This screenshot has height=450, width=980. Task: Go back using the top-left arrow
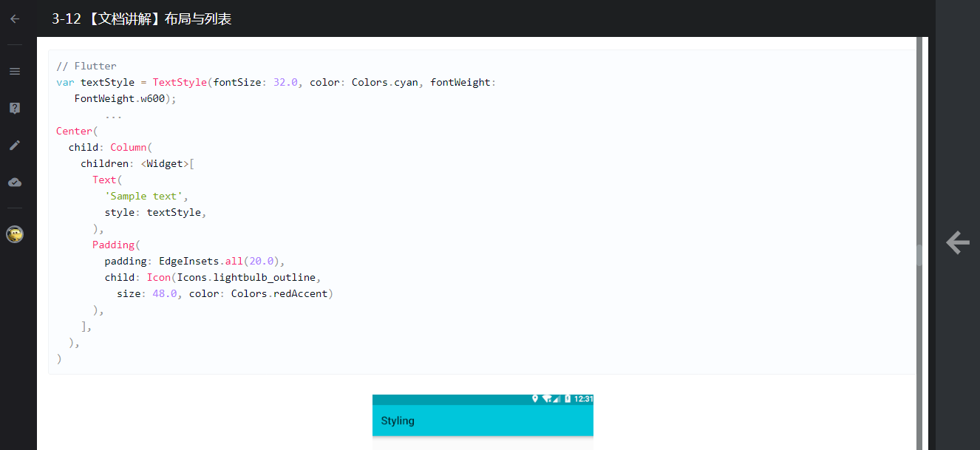pyautogui.click(x=15, y=18)
